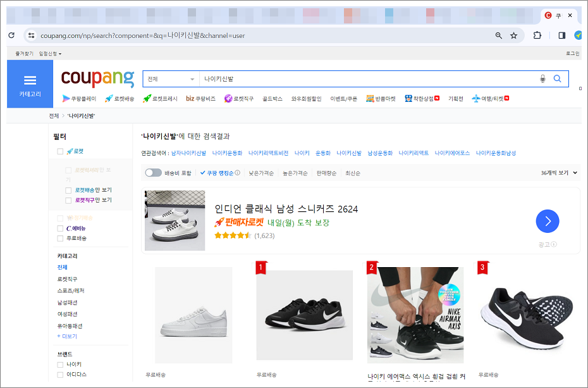
Task: Click the 즐겨찾기 link
Action: (x=24, y=54)
